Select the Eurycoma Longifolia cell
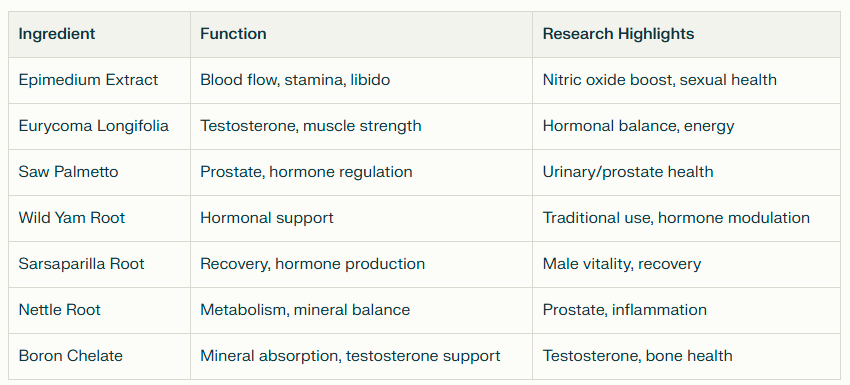 tap(99, 126)
